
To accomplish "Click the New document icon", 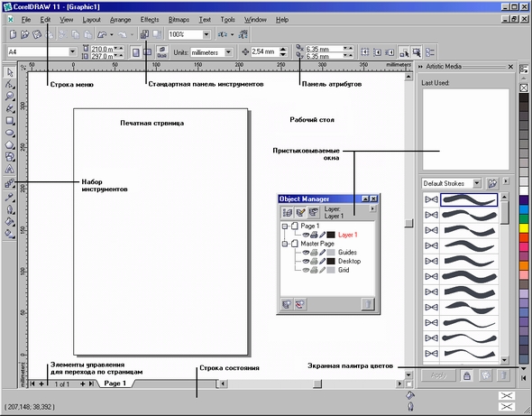I will (x=13, y=34).
